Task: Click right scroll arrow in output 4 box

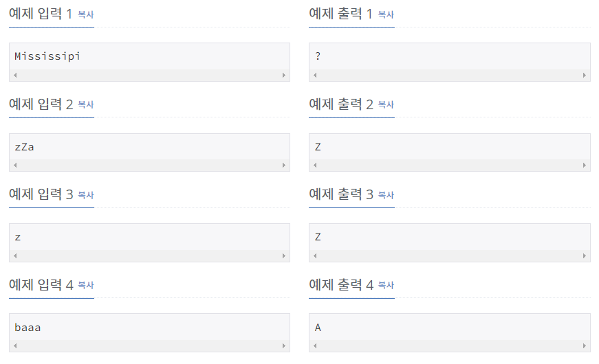Action: (584, 345)
